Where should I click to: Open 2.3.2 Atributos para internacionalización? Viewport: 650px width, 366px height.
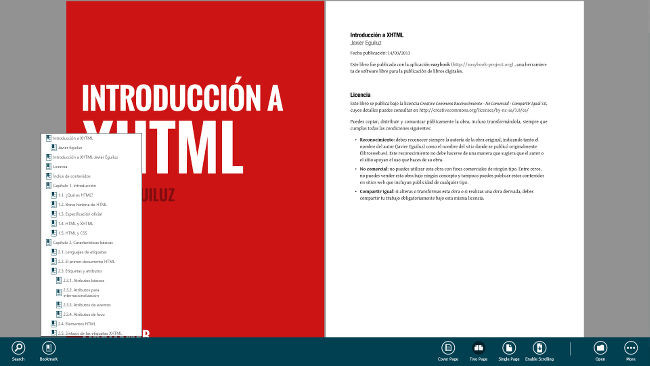click(x=78, y=293)
